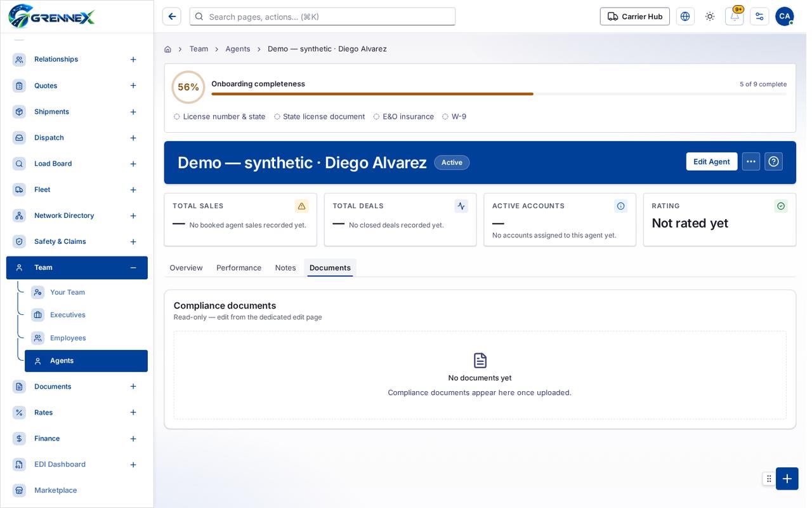Expand Dispatch with its plus
Screen dimensions: 812x508
[x=133, y=138]
